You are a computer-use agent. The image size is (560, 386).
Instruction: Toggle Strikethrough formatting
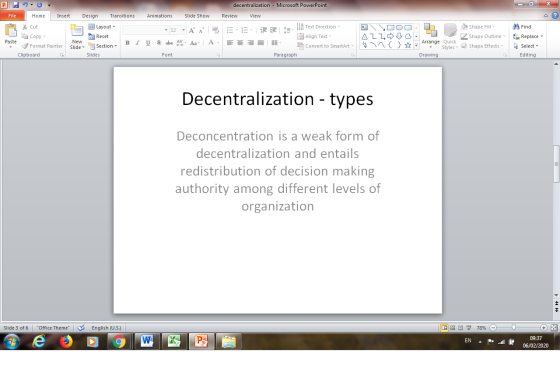169,43
